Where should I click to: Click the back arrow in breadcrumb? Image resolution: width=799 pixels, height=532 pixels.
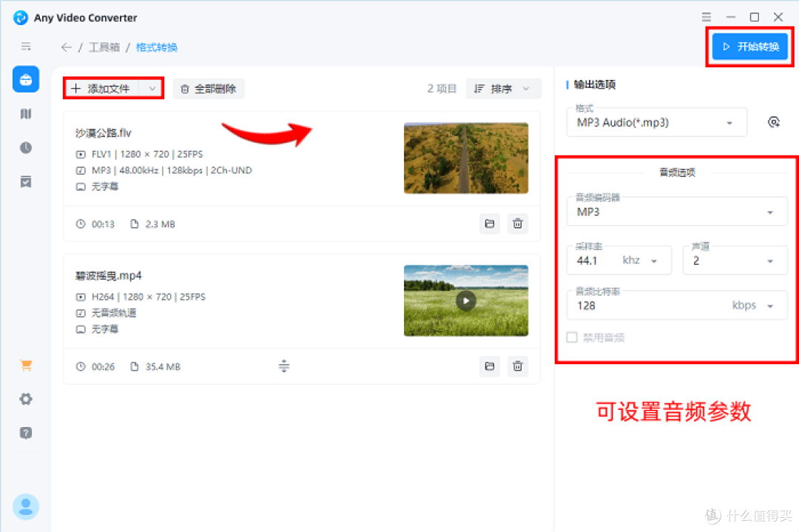point(67,47)
